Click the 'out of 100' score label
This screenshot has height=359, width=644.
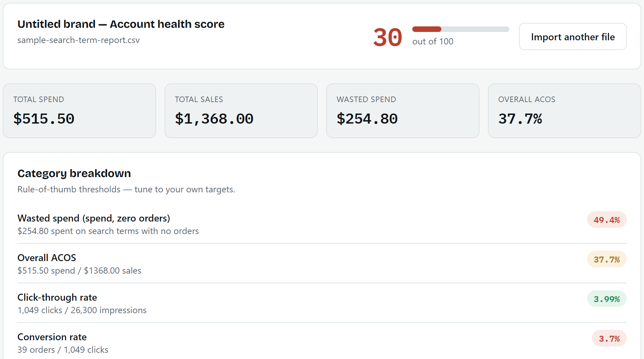coord(433,41)
